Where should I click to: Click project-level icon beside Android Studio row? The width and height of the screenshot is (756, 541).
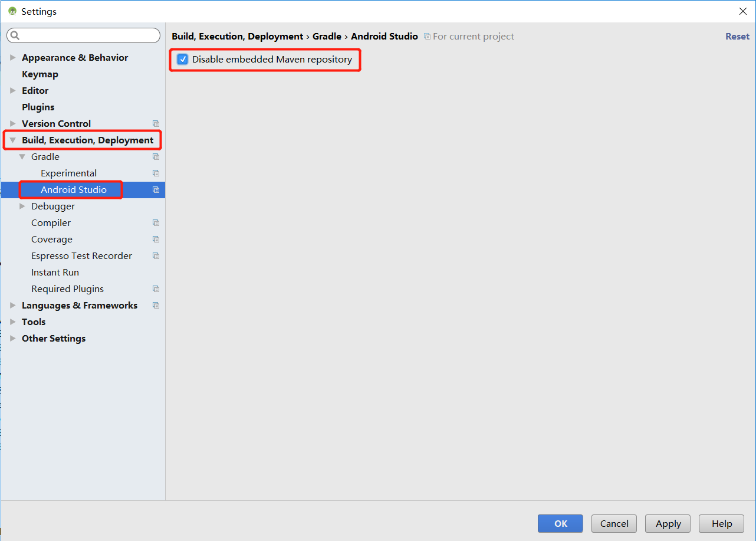pos(156,190)
